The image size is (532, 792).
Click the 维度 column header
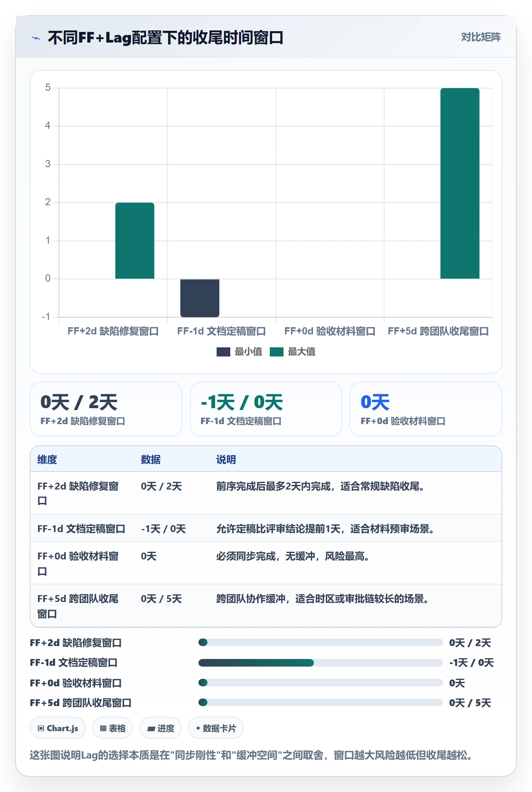point(47,459)
